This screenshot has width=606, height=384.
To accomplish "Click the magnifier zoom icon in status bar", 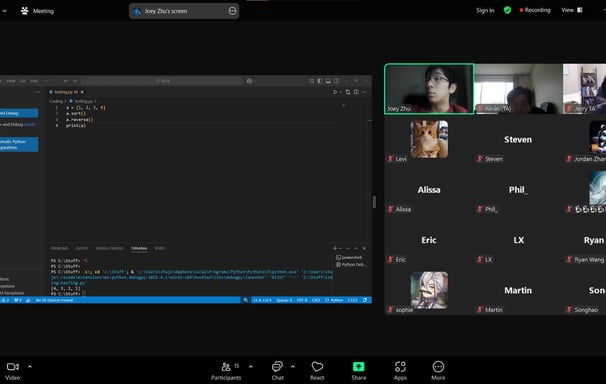I will coord(245,300).
